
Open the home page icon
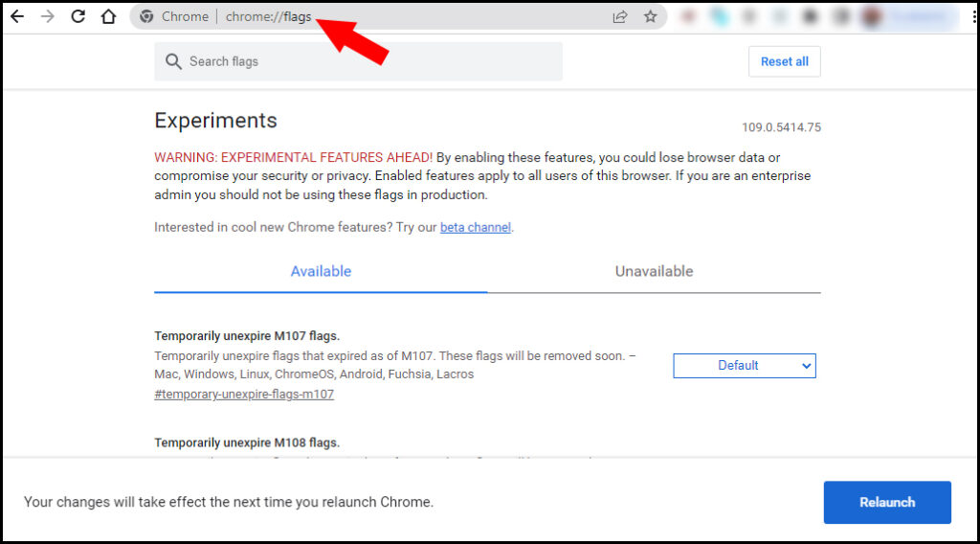(x=109, y=16)
